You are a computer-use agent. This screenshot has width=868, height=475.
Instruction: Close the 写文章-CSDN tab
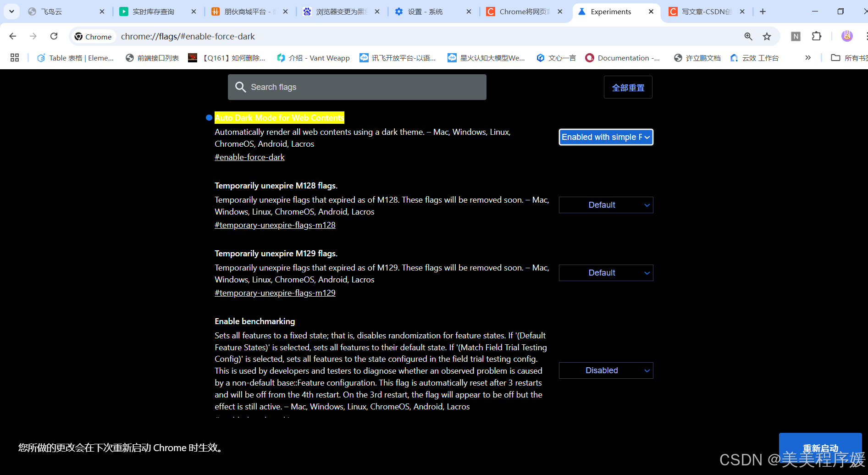[x=742, y=11]
